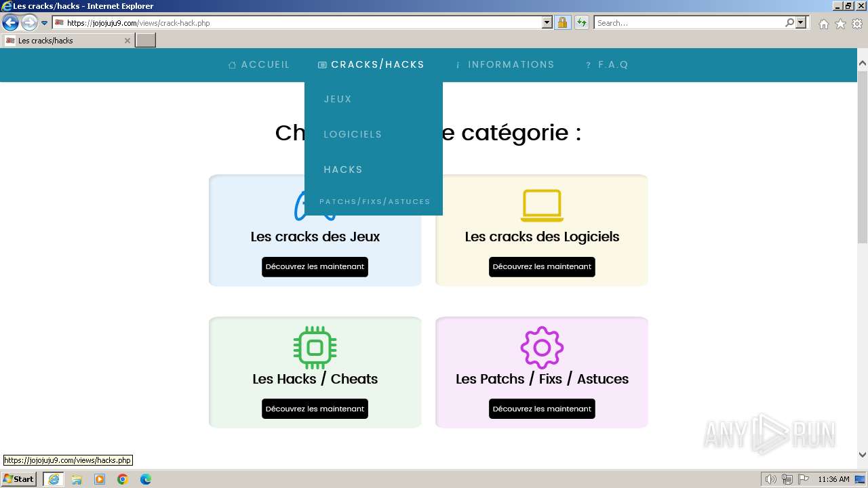The height and width of the screenshot is (488, 868).
Task: Click the gear icon for Patchs / Fixs
Action: [x=542, y=348]
